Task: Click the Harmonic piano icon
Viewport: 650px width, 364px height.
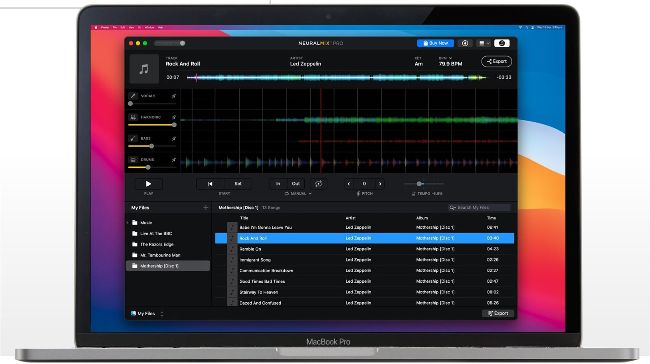Action: (x=133, y=117)
